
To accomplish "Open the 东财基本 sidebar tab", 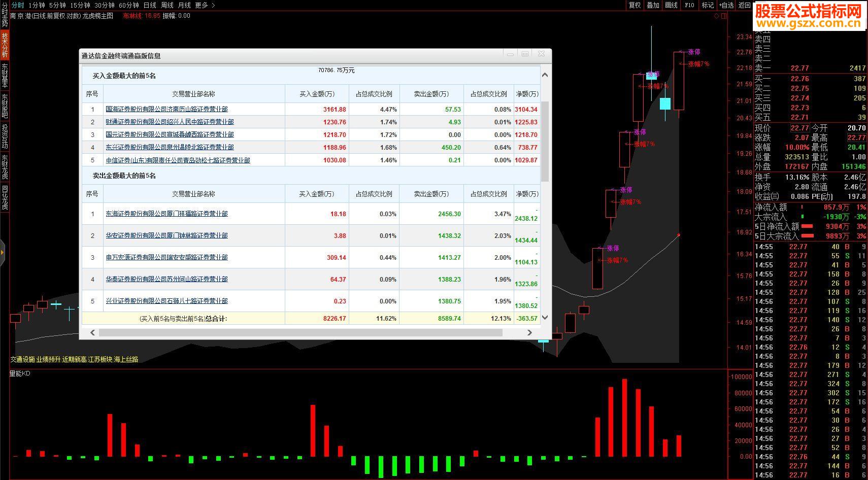I will (x=5, y=76).
